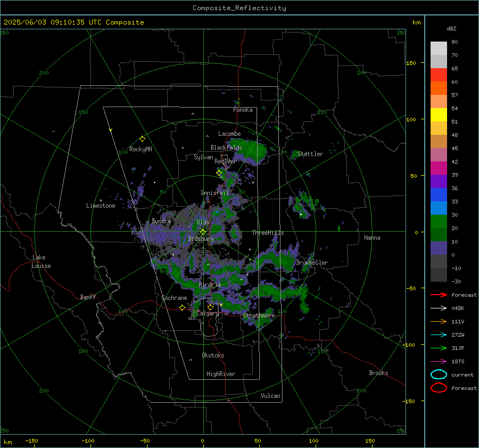The image size is (479, 448).
Task: Click the yellow diamond marker near RedDeer
Action: tap(219, 173)
